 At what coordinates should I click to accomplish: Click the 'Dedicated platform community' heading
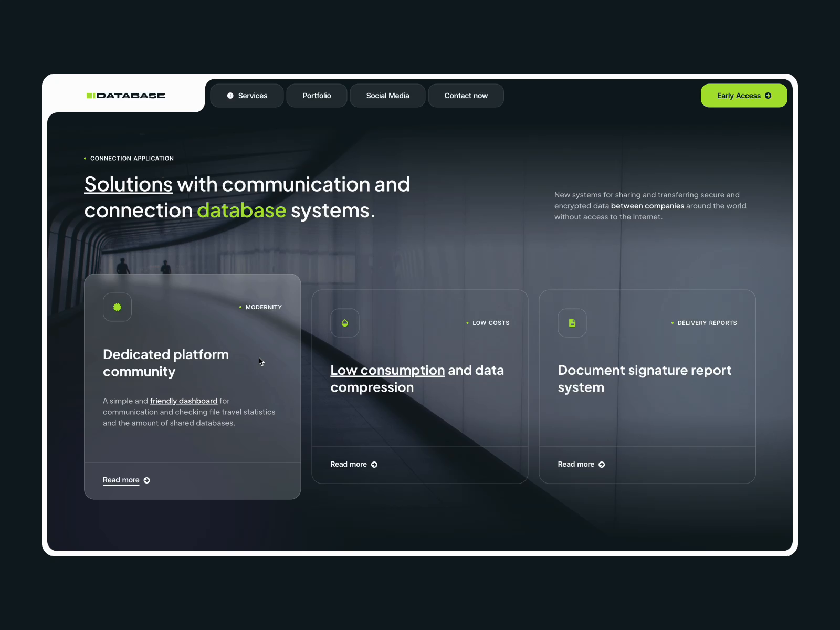coord(166,363)
